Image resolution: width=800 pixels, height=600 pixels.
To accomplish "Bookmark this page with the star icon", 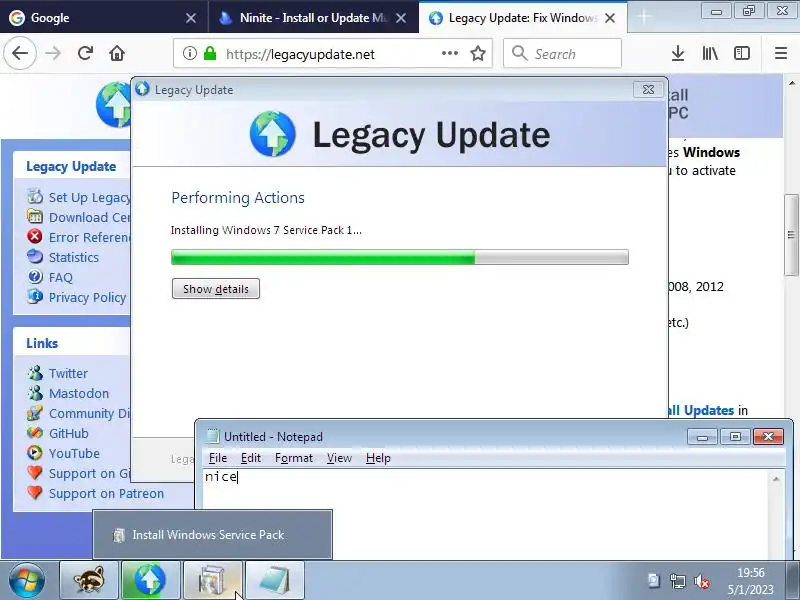I will (x=478, y=53).
